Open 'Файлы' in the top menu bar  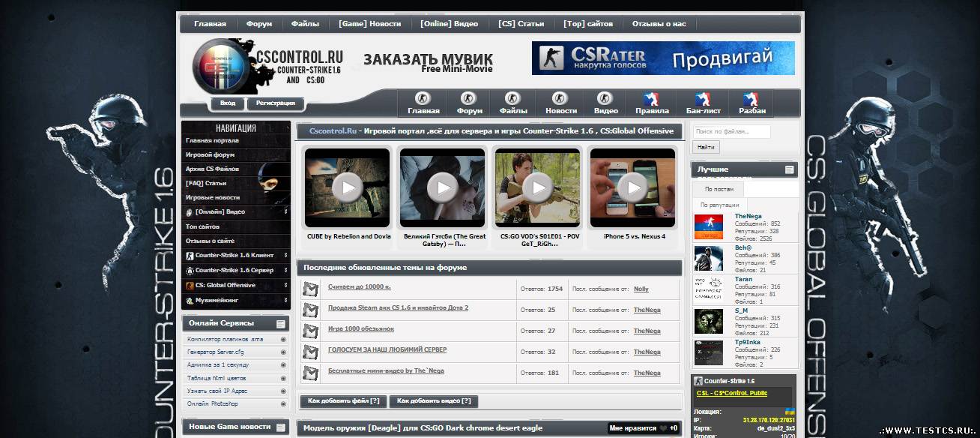(x=305, y=24)
